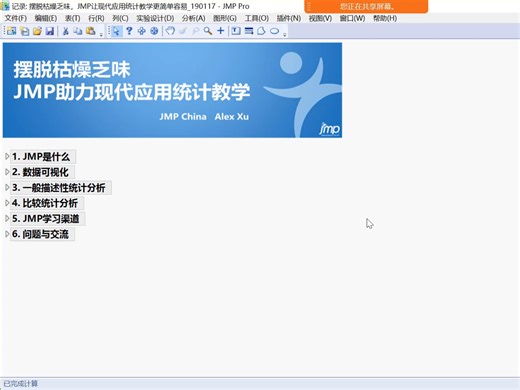Click the orange screen sharing banner

click(366, 6)
